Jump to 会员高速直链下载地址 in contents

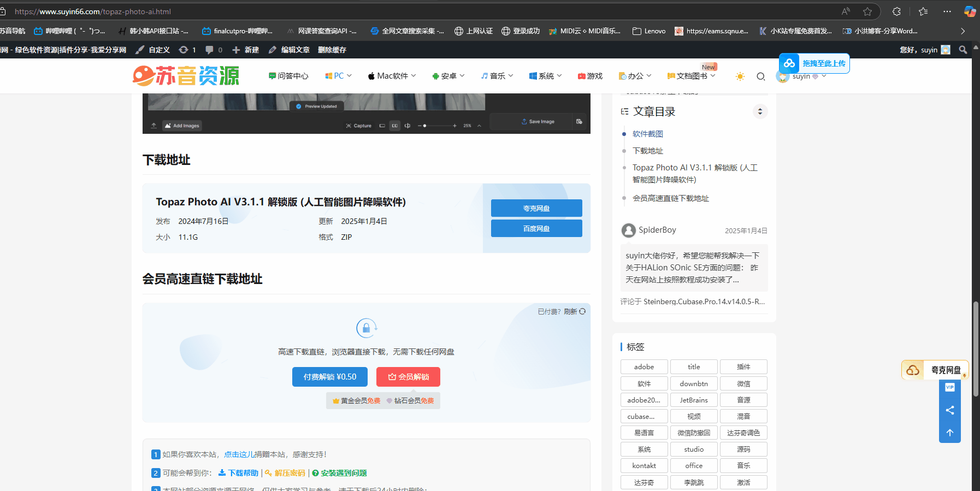pos(671,198)
